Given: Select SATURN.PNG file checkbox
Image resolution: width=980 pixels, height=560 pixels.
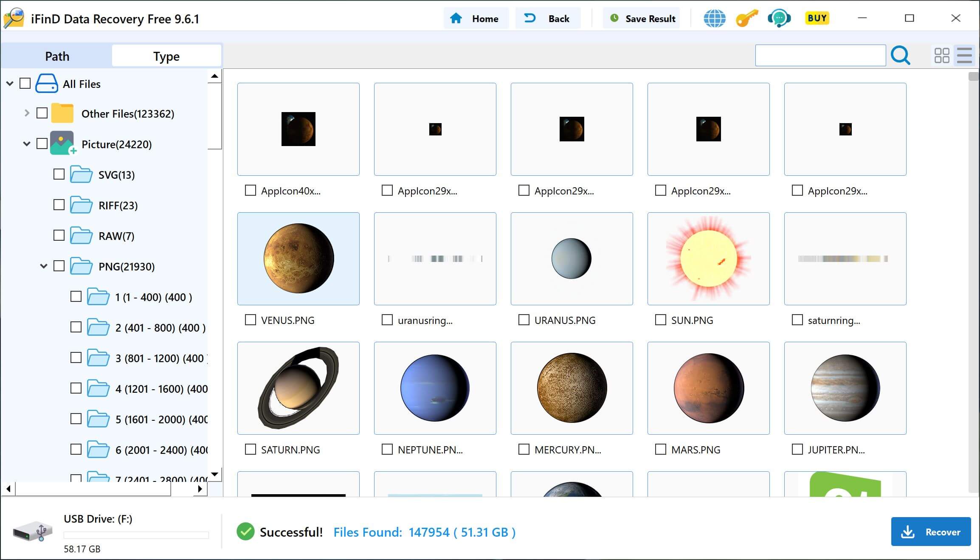Looking at the screenshot, I should click(x=251, y=449).
